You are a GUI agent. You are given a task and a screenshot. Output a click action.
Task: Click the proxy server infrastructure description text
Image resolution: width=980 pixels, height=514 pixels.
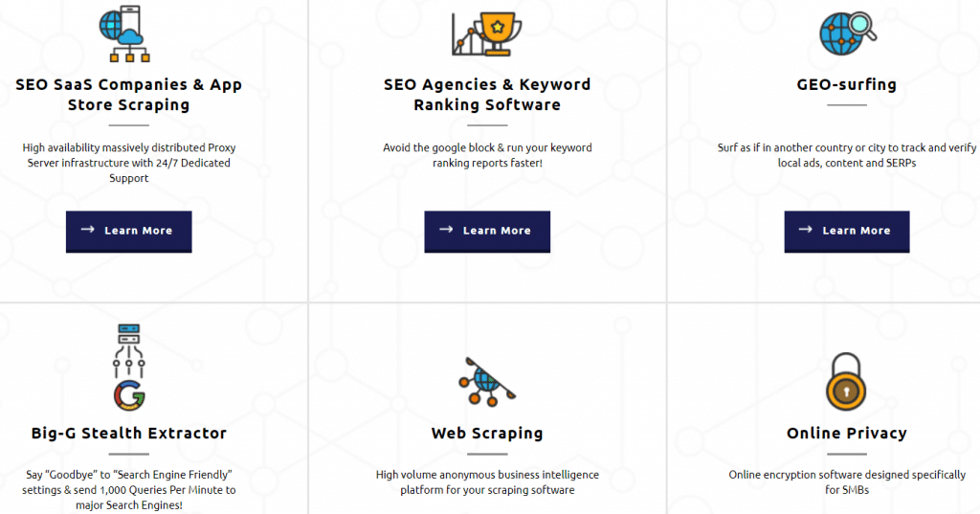(x=128, y=163)
